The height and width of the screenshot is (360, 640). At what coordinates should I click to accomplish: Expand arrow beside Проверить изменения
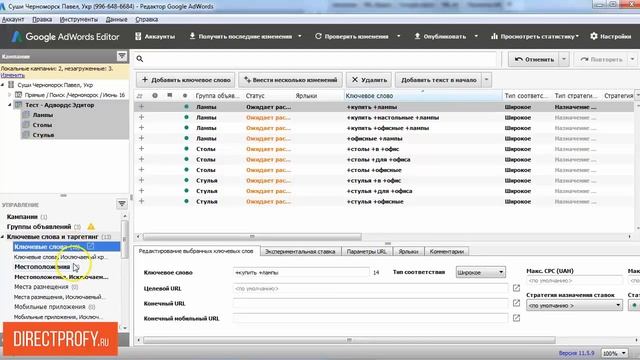(x=399, y=36)
